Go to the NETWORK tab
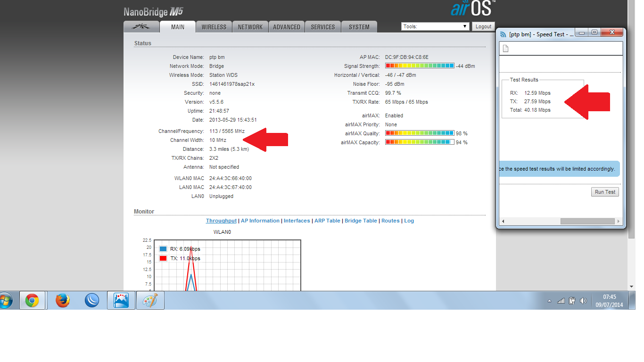 250,27
